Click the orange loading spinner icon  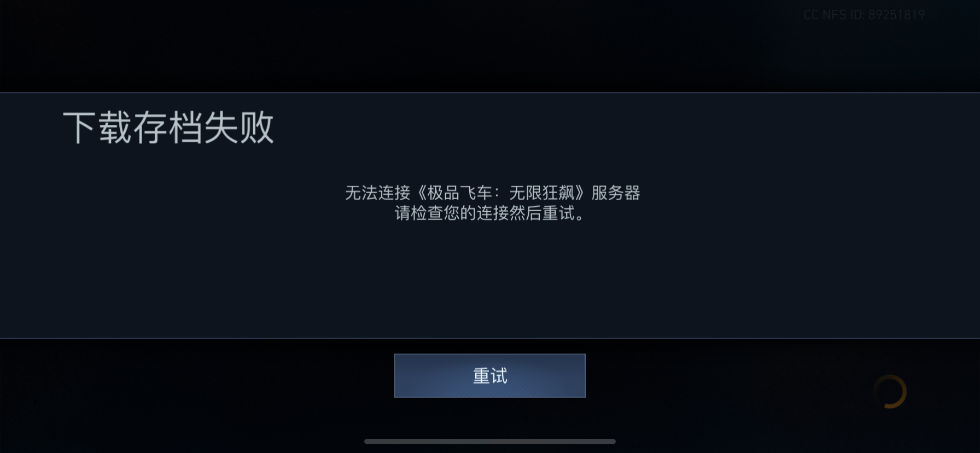click(890, 391)
